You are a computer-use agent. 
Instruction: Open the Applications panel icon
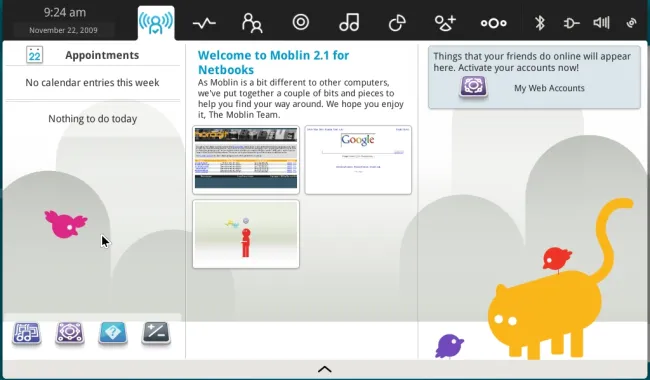coord(445,23)
